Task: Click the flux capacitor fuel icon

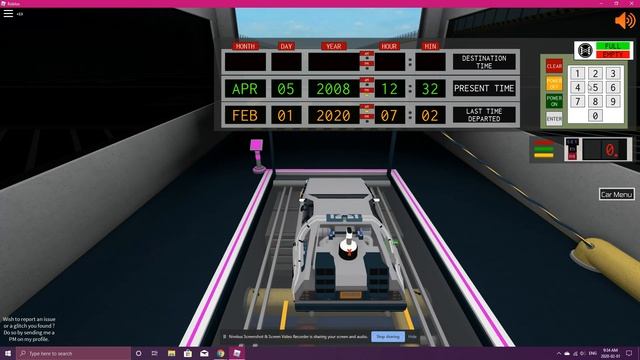Action: click(585, 50)
